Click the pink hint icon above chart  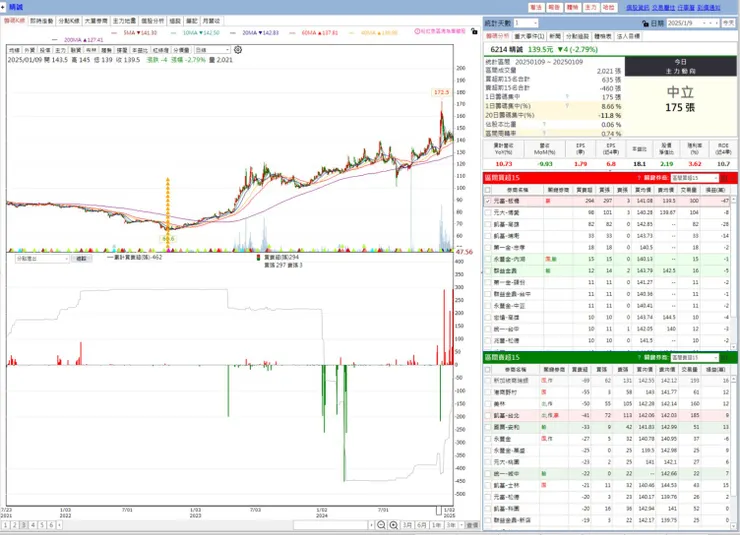[x=417, y=31]
